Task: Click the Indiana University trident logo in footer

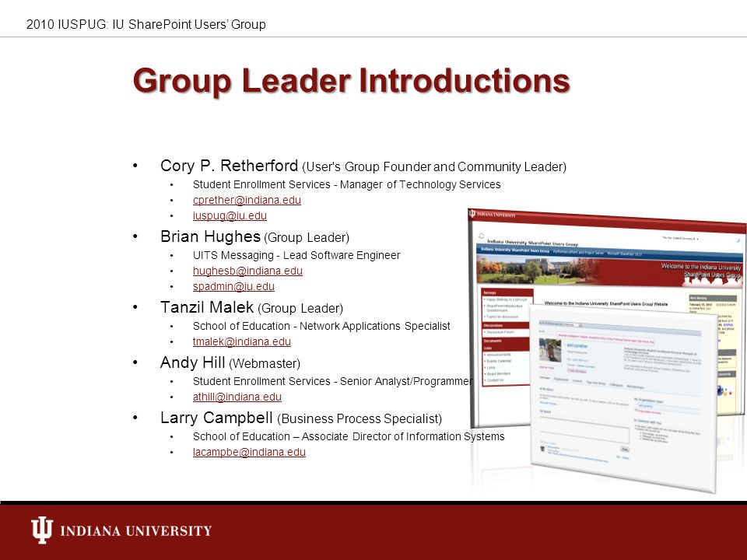Action: (42, 530)
